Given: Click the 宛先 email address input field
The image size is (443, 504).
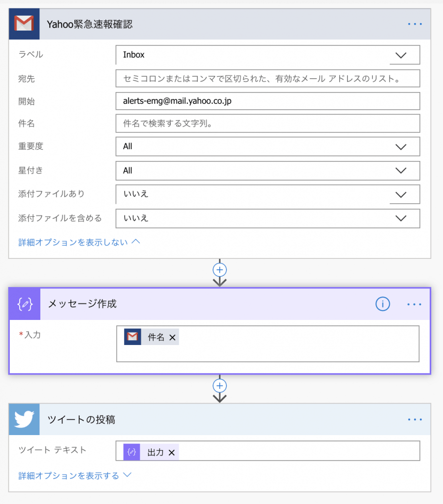Looking at the screenshot, I should (268, 79).
